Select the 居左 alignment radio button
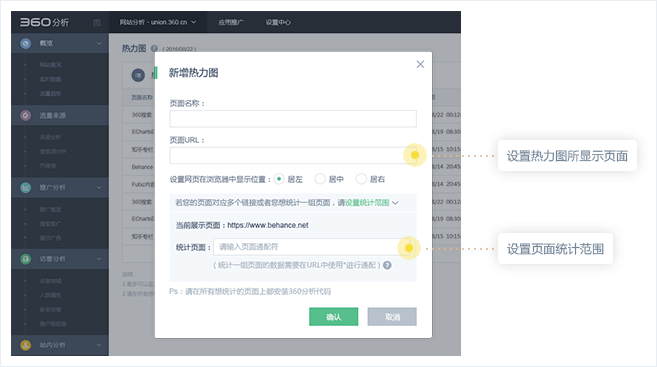The image size is (657, 367). (279, 179)
